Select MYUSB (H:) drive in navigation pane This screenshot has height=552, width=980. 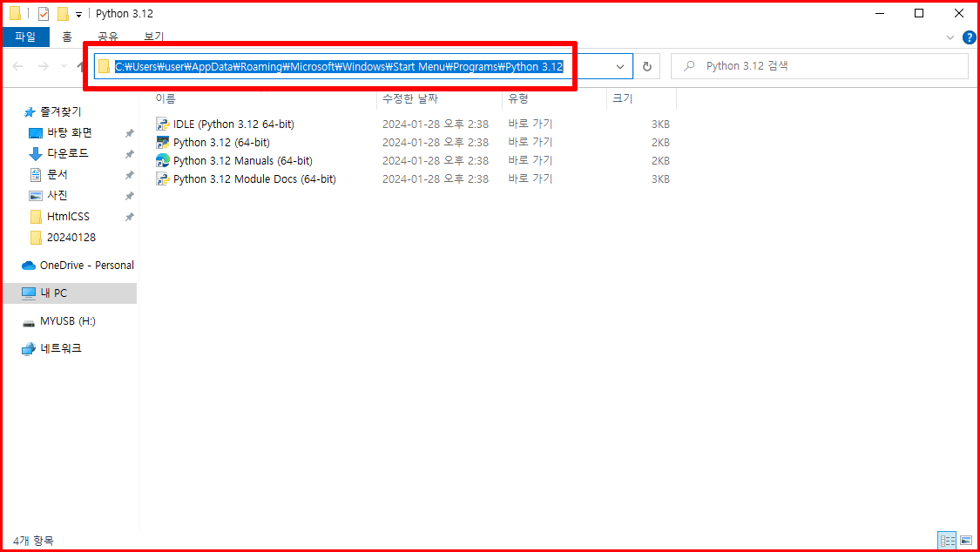(67, 321)
